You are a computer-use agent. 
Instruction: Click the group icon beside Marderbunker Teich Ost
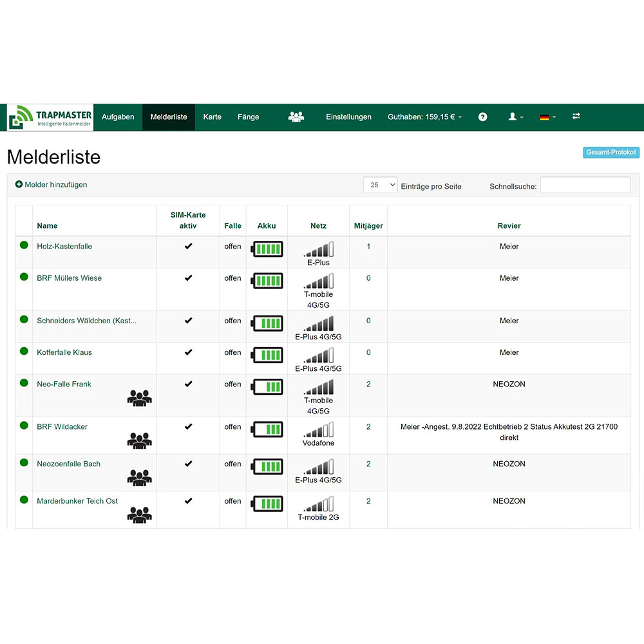tap(140, 515)
